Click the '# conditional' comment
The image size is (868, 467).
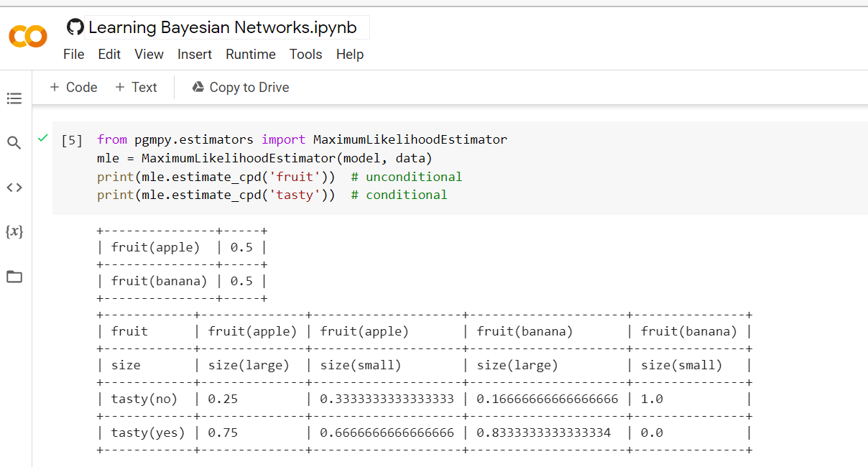point(400,195)
